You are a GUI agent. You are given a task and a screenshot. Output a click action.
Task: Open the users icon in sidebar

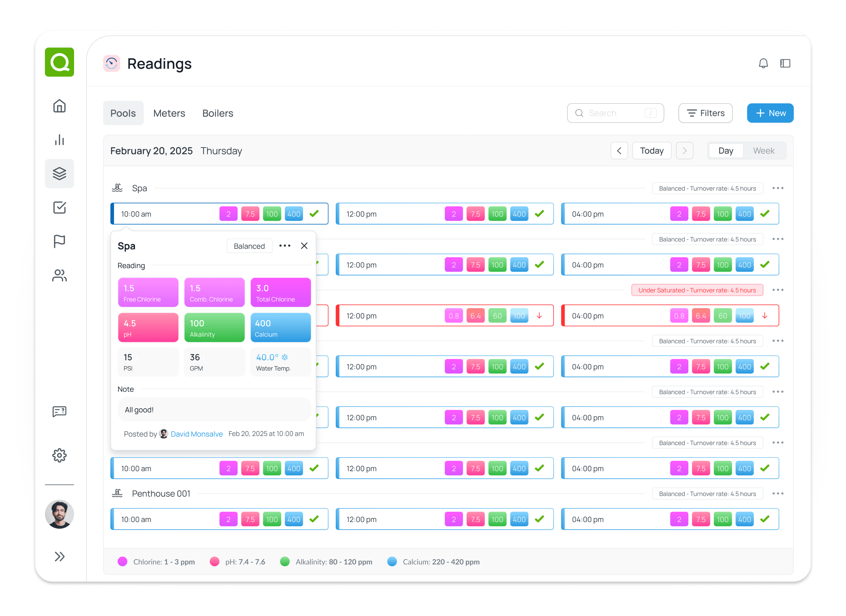(x=59, y=275)
